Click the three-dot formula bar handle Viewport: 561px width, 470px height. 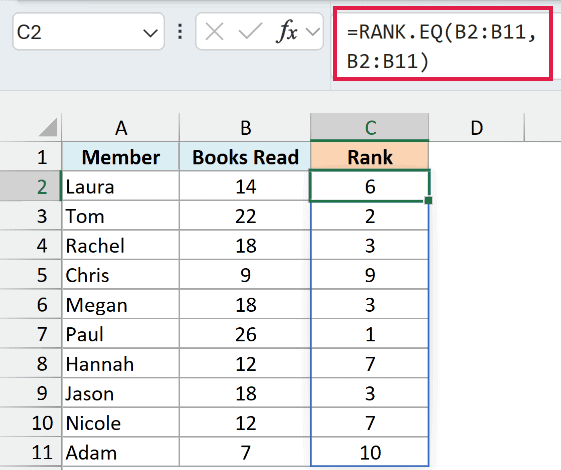pyautogui.click(x=180, y=31)
